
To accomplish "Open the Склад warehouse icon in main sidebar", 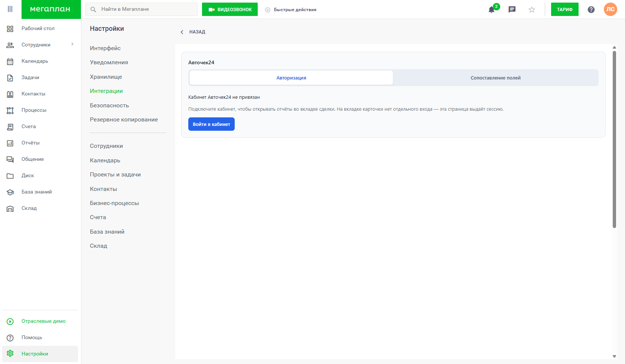I will pos(10,208).
